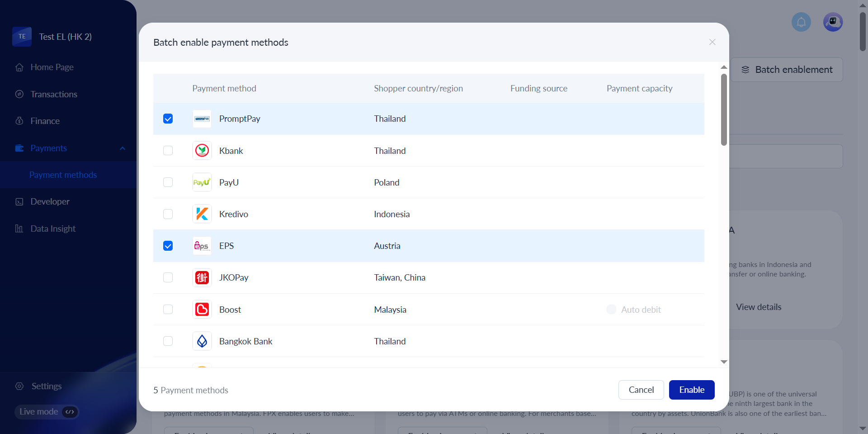The image size is (868, 434).
Task: Open the user avatar profile icon
Action: coord(833,22)
